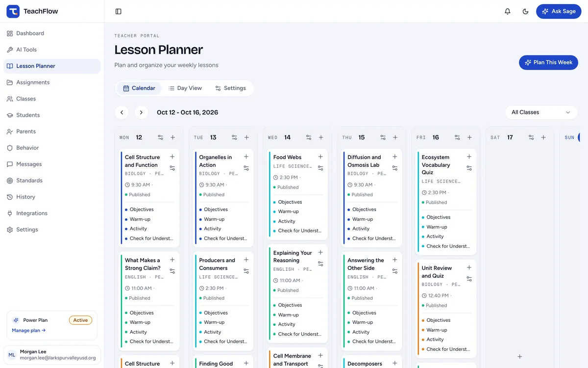Open Standards in the sidebar
The height and width of the screenshot is (368, 588).
[52, 181]
